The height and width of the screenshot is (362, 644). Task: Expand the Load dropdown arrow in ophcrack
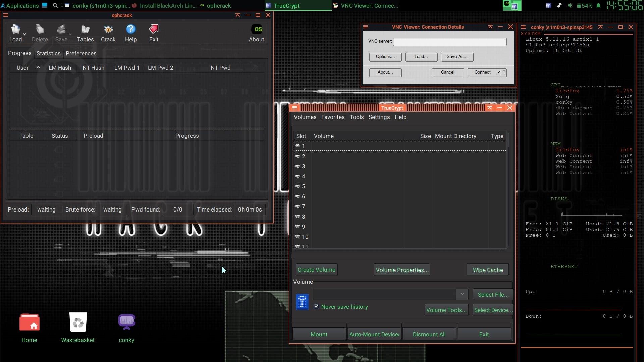point(24,34)
